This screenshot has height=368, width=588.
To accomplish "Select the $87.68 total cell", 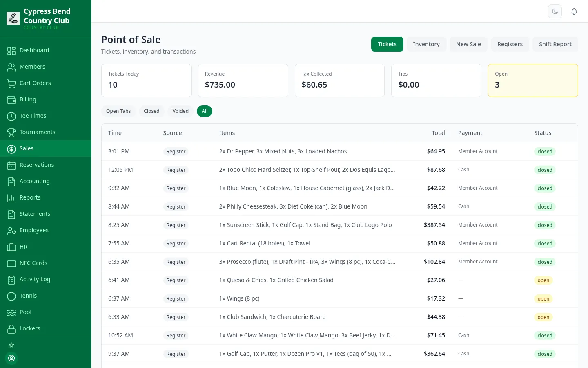I will pos(436,170).
